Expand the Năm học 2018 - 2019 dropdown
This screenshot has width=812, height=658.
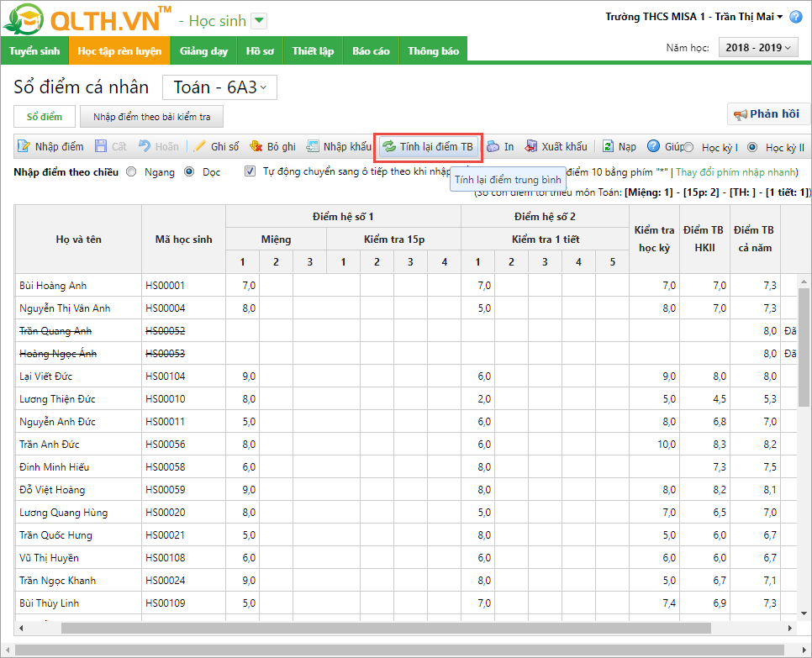tap(757, 48)
